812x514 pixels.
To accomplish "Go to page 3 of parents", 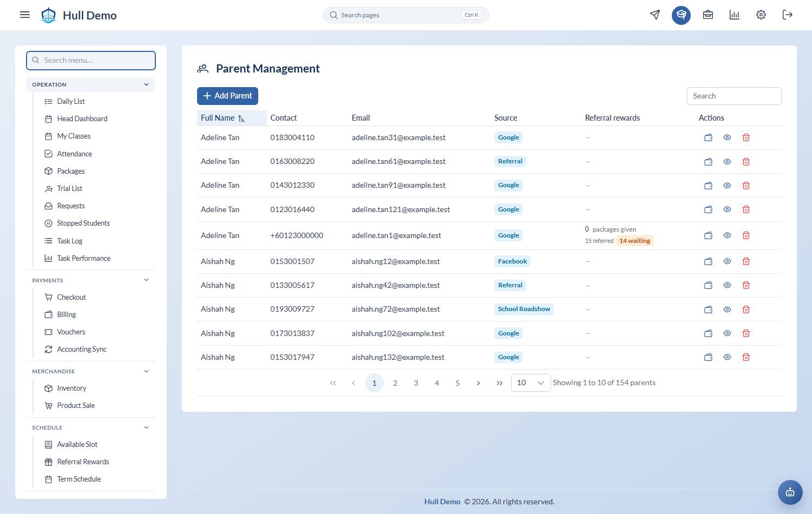I will (416, 383).
